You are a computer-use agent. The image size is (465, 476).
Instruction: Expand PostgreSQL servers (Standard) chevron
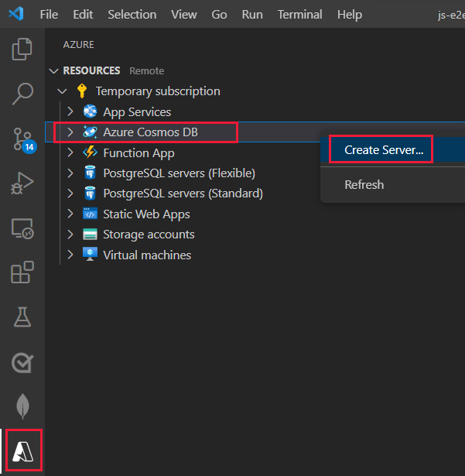point(70,193)
